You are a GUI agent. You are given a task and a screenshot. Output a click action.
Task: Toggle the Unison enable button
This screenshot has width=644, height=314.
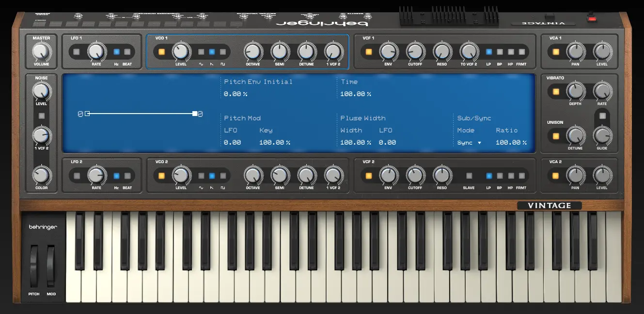(x=555, y=136)
